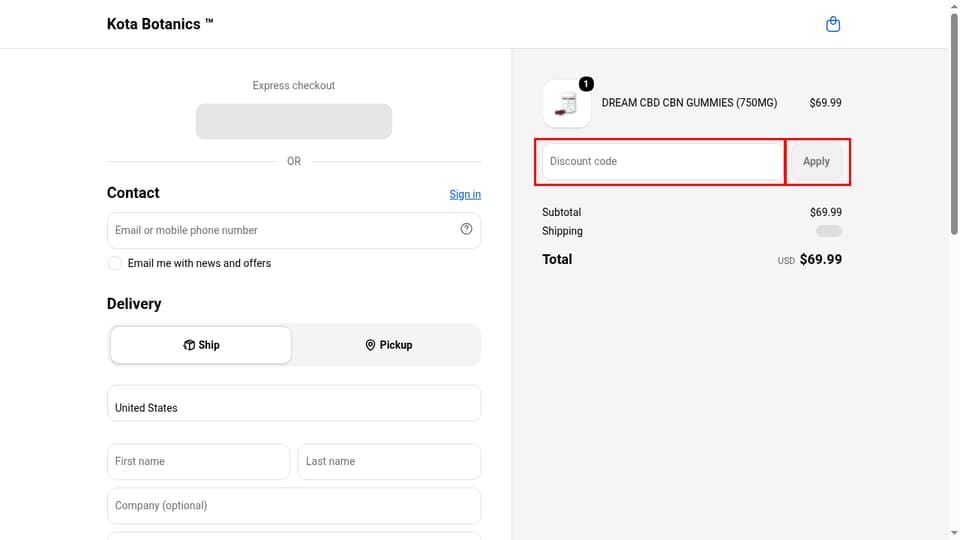
Task: Click the Contact section heading
Action: tap(133, 193)
